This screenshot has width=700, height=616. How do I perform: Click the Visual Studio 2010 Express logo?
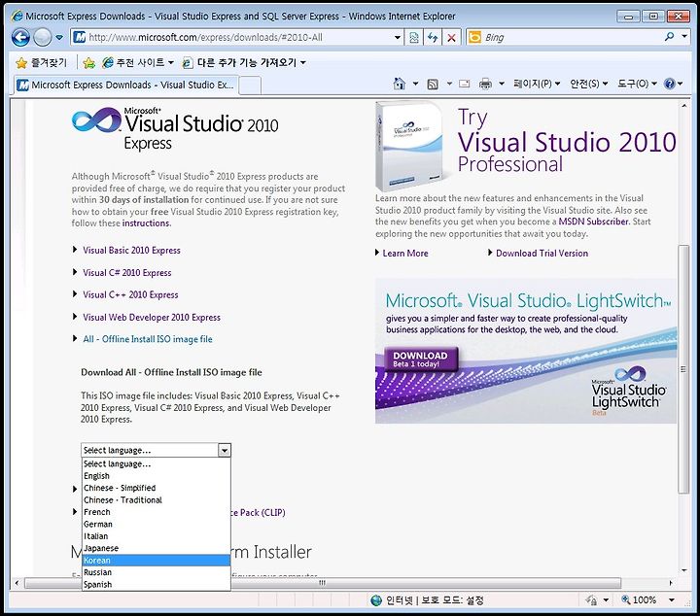tap(175, 128)
